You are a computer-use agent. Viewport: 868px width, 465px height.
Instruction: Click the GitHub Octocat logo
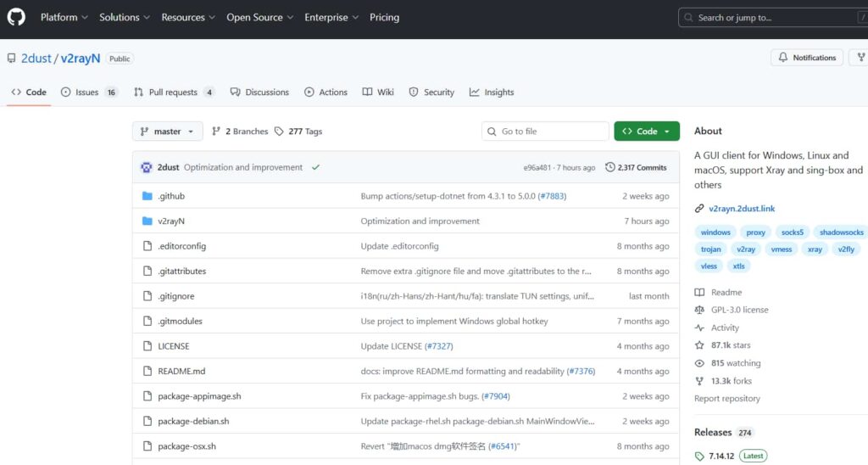click(x=16, y=17)
